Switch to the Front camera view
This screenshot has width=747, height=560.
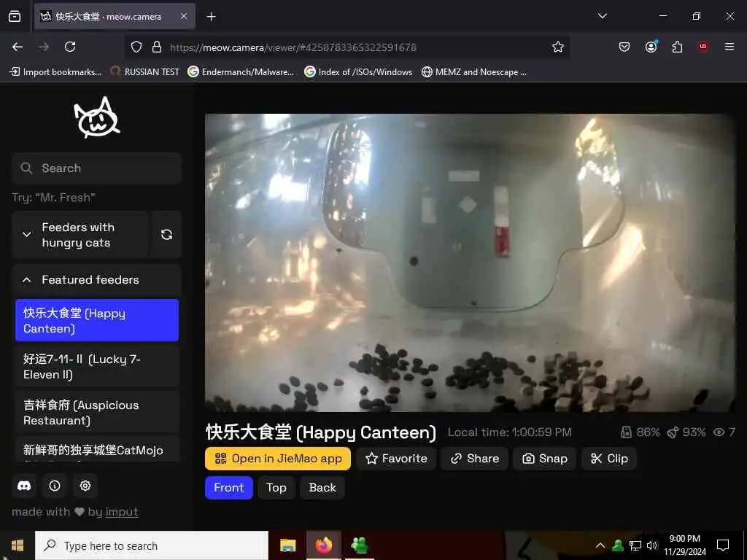pyautogui.click(x=228, y=488)
